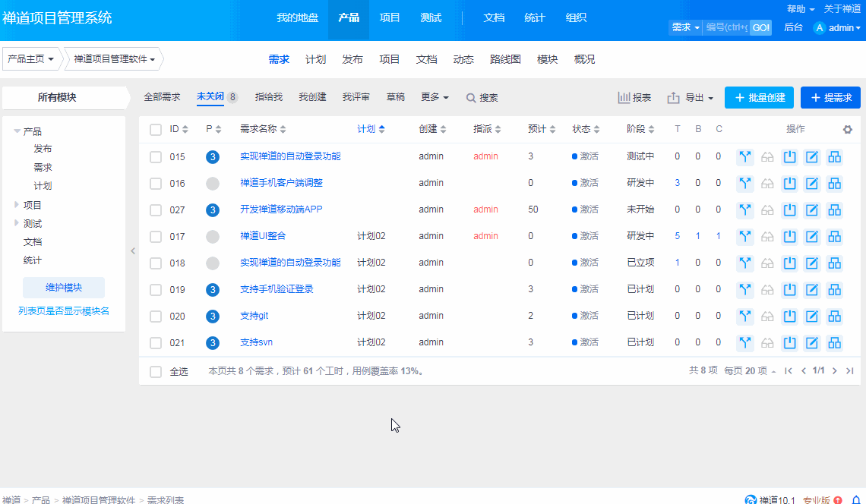Toggle the header select-all checkbox
This screenshot has width=866, height=504.
[156, 130]
